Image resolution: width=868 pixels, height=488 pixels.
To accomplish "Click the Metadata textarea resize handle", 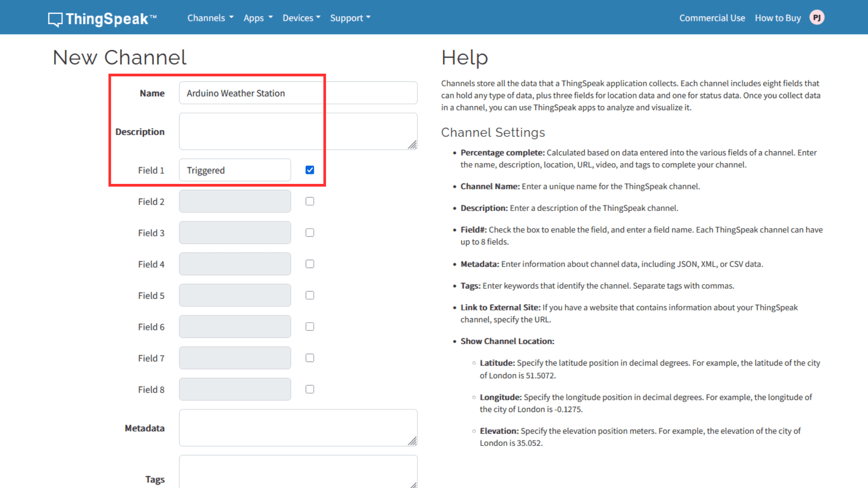I will pos(412,441).
